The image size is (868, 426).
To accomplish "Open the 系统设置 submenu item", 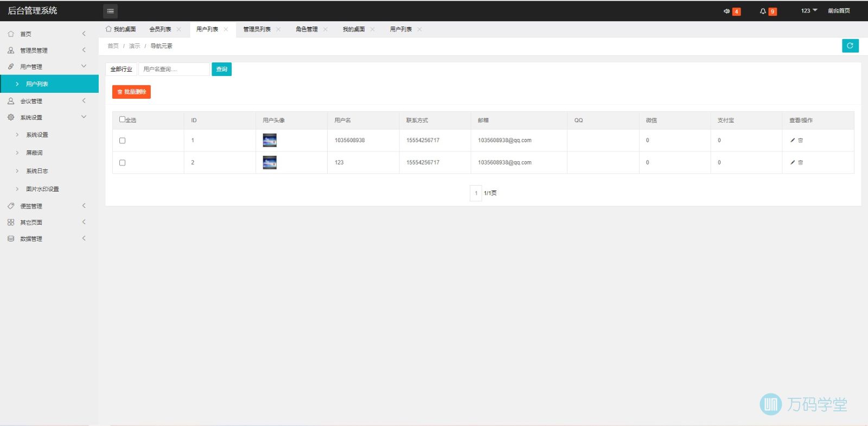I will click(x=37, y=135).
